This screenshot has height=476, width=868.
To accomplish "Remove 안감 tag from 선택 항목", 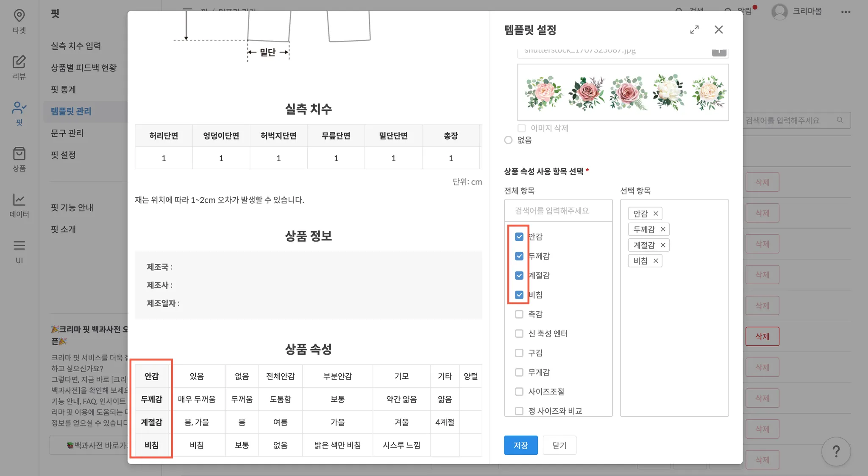I will tap(656, 214).
